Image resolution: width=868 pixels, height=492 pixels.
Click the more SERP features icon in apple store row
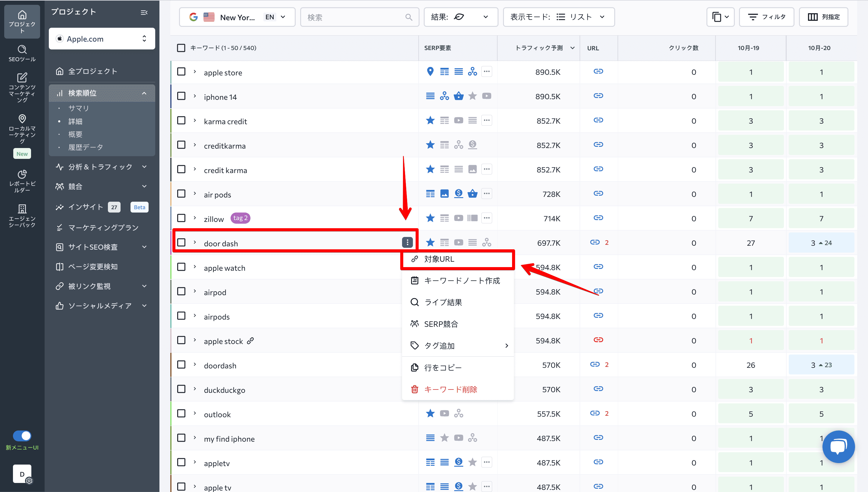point(486,72)
